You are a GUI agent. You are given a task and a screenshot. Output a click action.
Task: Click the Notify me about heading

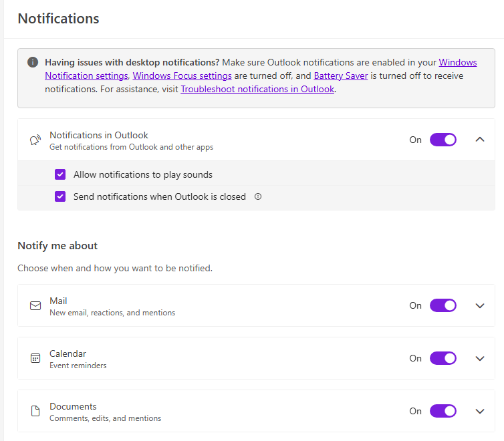tap(57, 246)
